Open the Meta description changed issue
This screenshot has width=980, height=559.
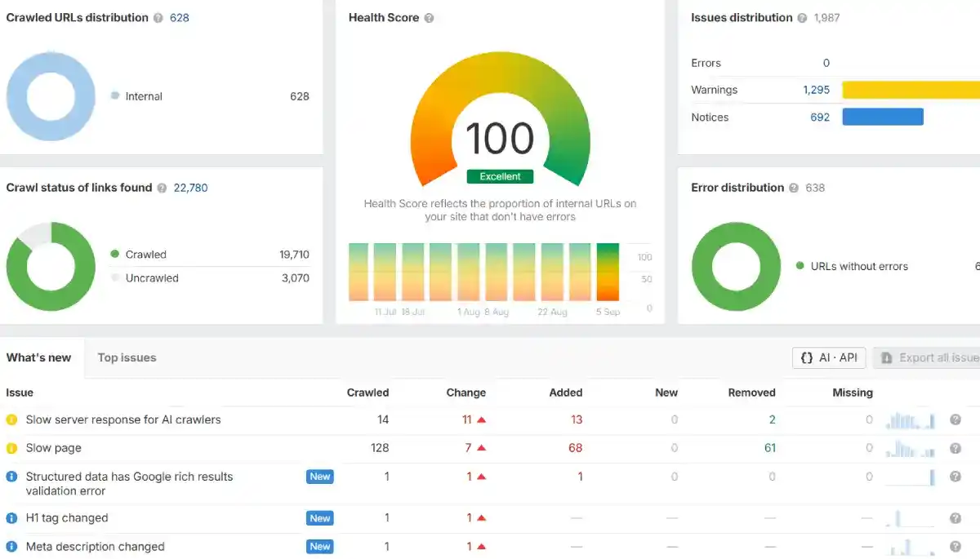[x=96, y=547]
